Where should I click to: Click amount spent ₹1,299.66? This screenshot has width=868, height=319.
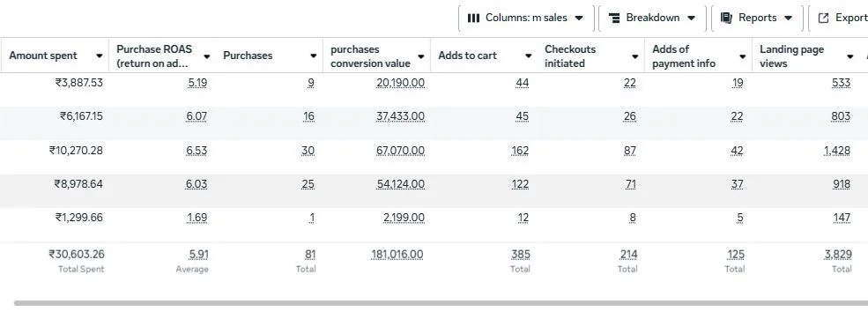79,217
